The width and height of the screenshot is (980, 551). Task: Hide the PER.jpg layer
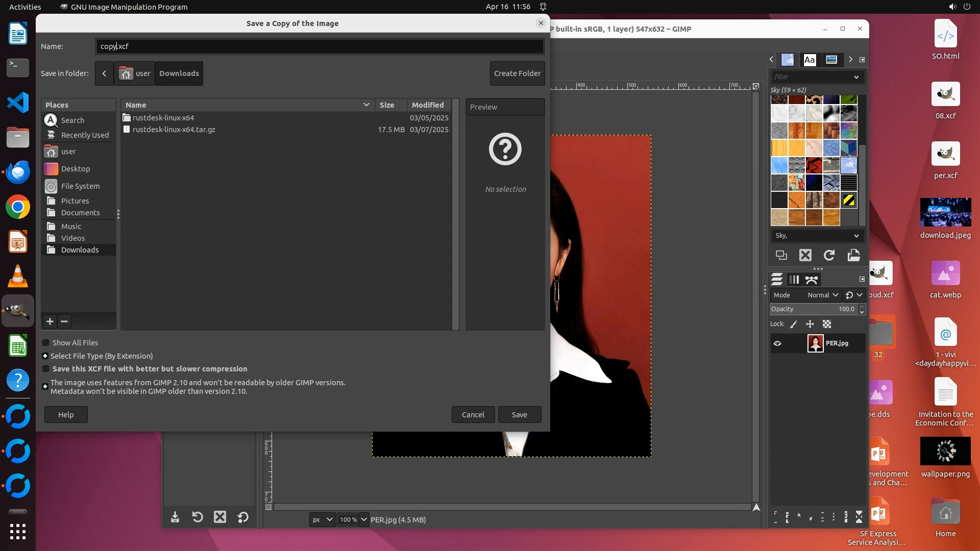coord(777,343)
